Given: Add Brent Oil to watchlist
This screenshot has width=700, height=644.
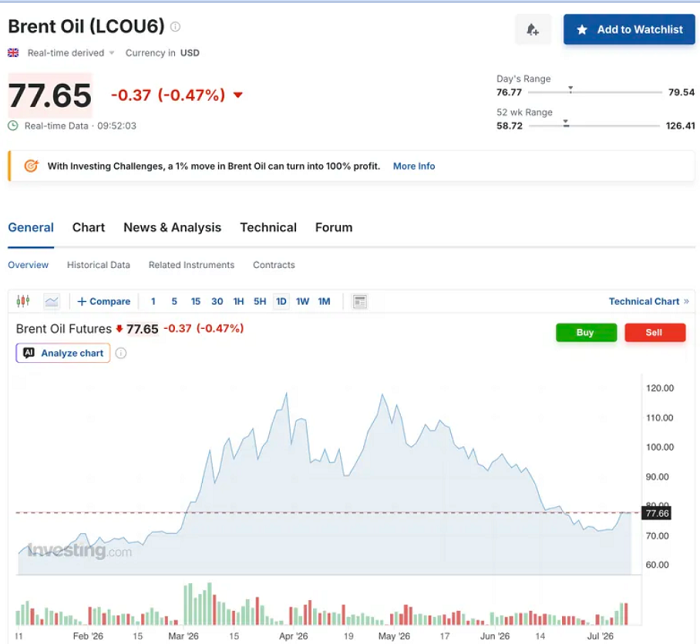Looking at the screenshot, I should click(629, 29).
